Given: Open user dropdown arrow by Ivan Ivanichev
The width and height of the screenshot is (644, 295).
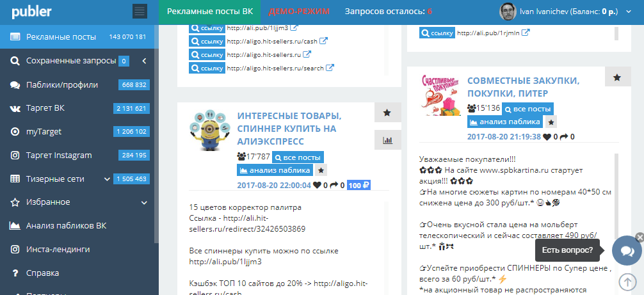Looking at the screenshot, I should [629, 12].
